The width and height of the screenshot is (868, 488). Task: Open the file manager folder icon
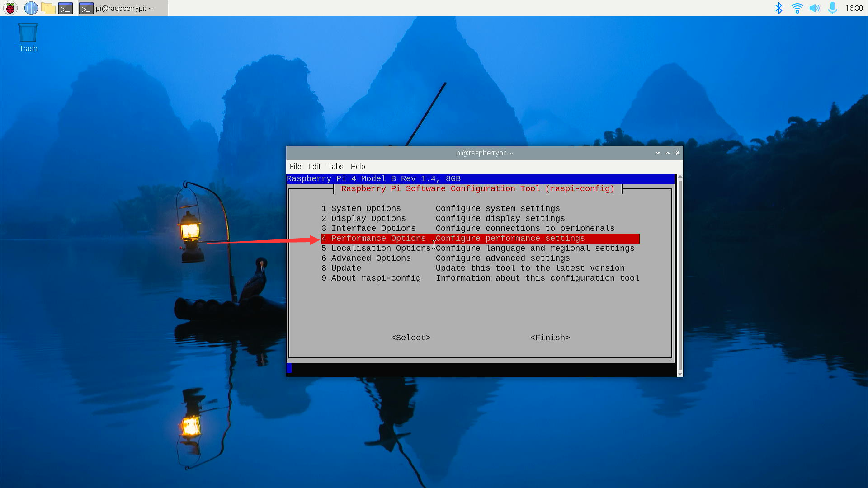[x=48, y=8]
